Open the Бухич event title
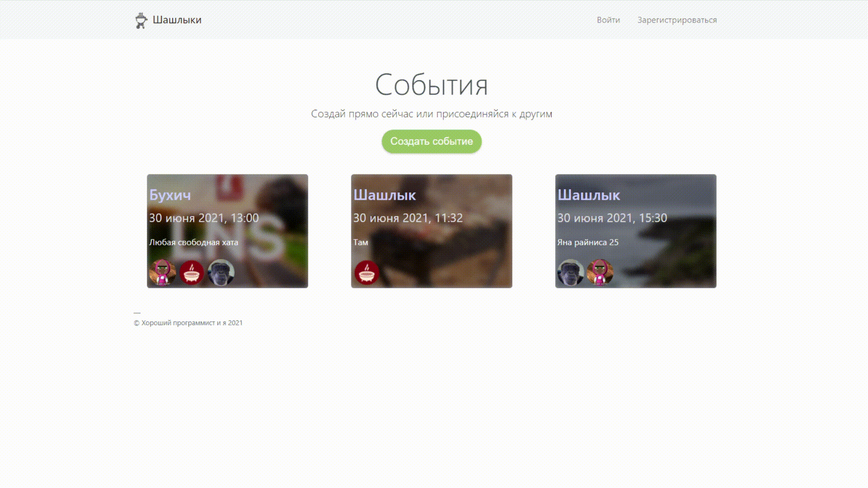This screenshot has width=868, height=488. point(170,195)
